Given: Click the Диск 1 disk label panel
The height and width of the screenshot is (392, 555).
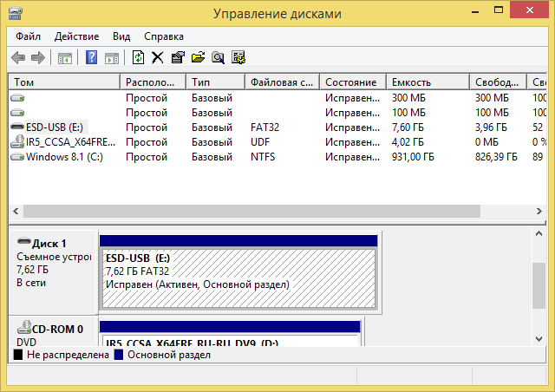Looking at the screenshot, I should (53, 272).
